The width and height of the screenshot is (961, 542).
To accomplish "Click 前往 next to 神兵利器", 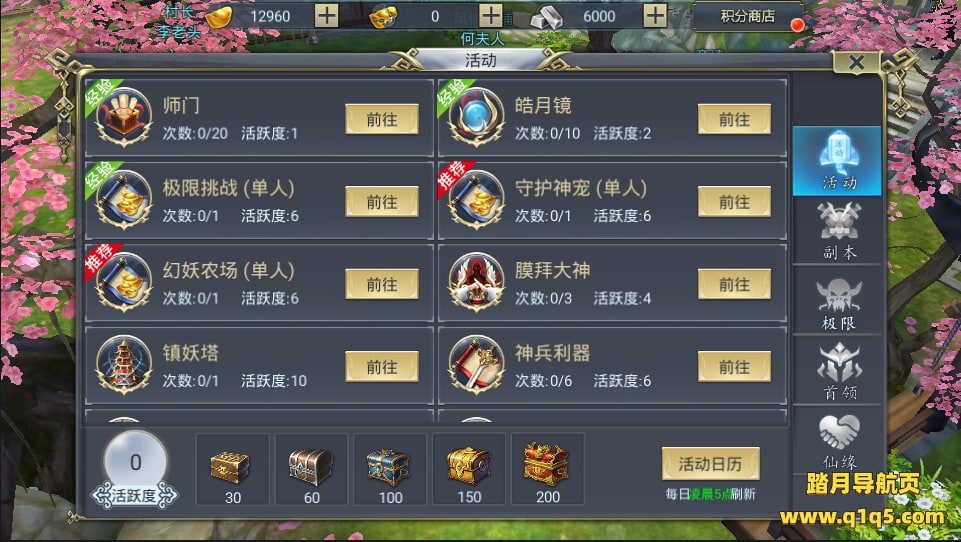I will 734,367.
